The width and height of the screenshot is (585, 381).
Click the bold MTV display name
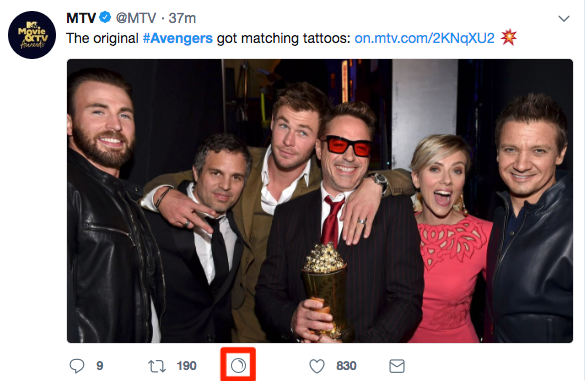81,18
